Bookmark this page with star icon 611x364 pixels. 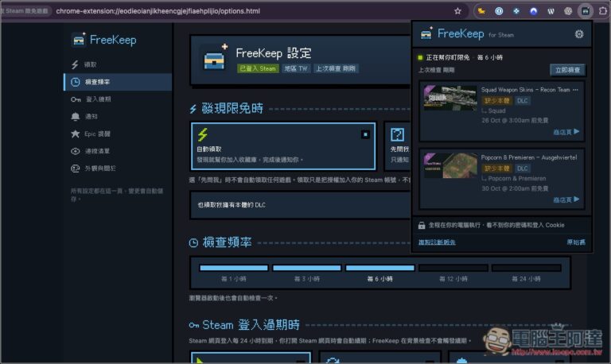click(x=458, y=11)
